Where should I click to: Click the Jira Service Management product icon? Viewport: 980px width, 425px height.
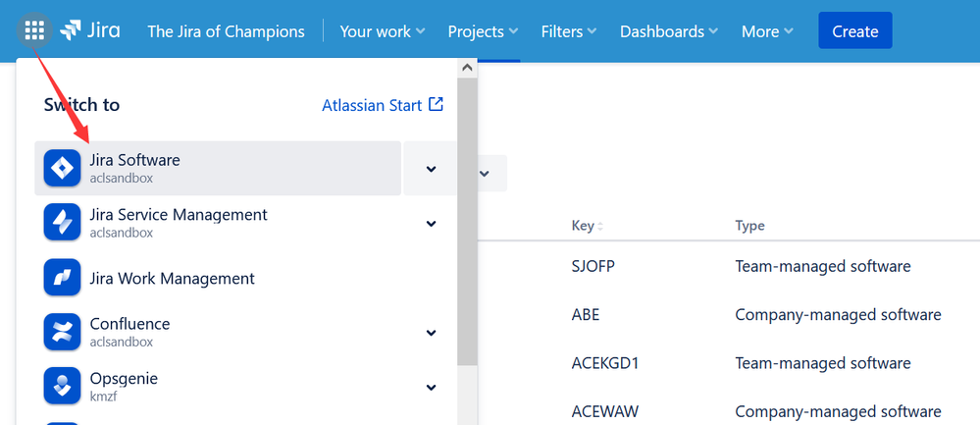pyautogui.click(x=62, y=222)
